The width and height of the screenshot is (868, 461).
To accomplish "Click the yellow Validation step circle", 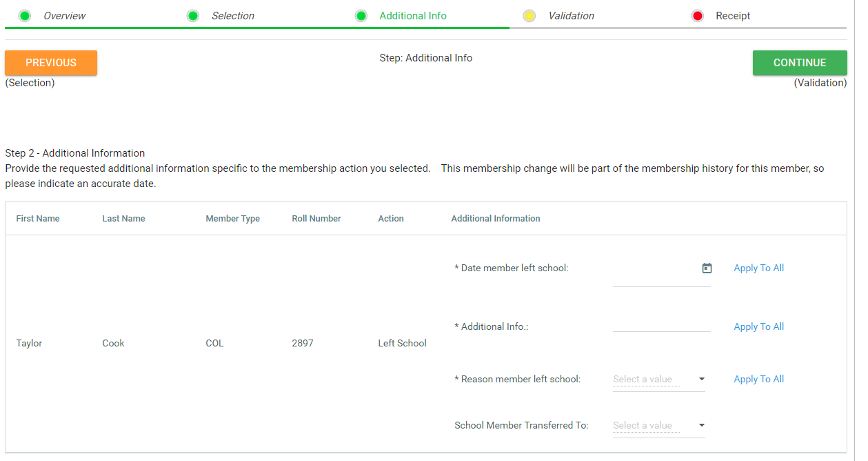I will pyautogui.click(x=529, y=16).
